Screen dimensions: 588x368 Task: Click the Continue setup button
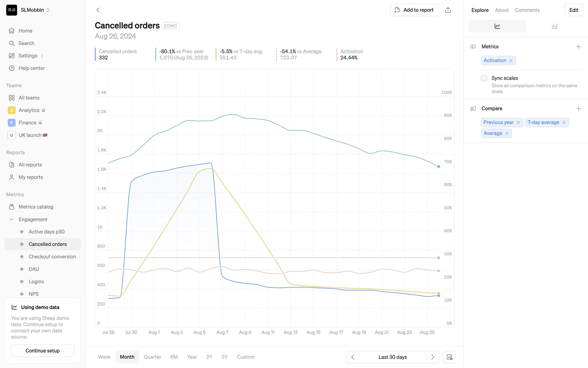(x=43, y=351)
